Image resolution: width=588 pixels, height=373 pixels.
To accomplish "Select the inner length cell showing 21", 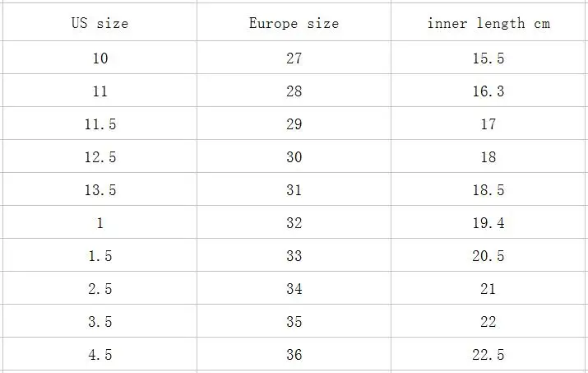I will (x=488, y=288).
